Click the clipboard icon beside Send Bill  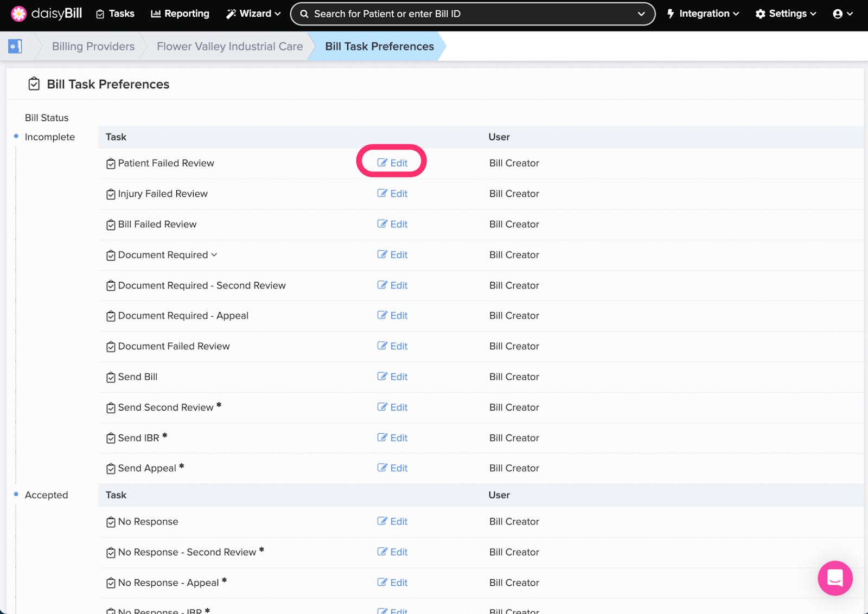[x=111, y=376]
